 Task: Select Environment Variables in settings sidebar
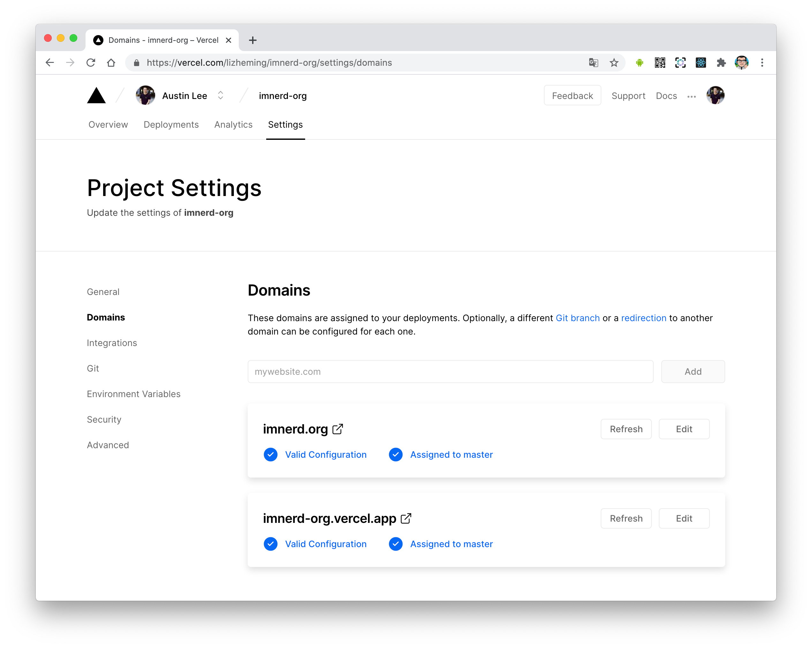133,394
